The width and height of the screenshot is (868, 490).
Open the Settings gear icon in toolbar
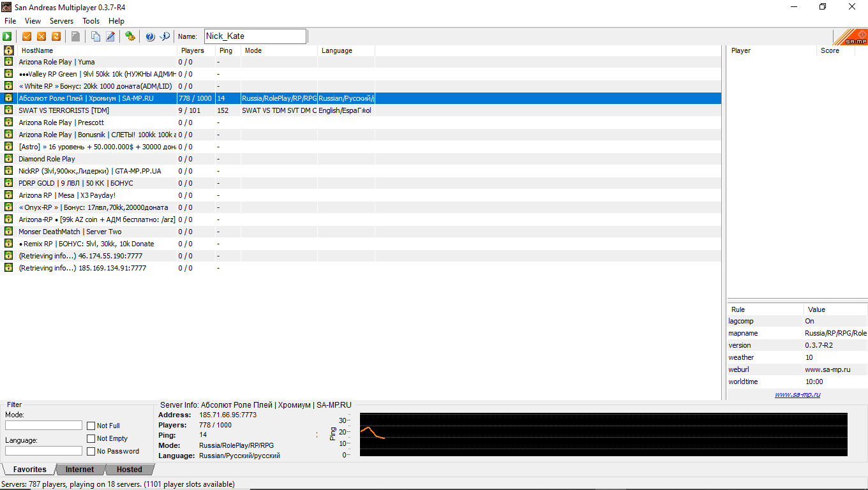pyautogui.click(x=130, y=36)
